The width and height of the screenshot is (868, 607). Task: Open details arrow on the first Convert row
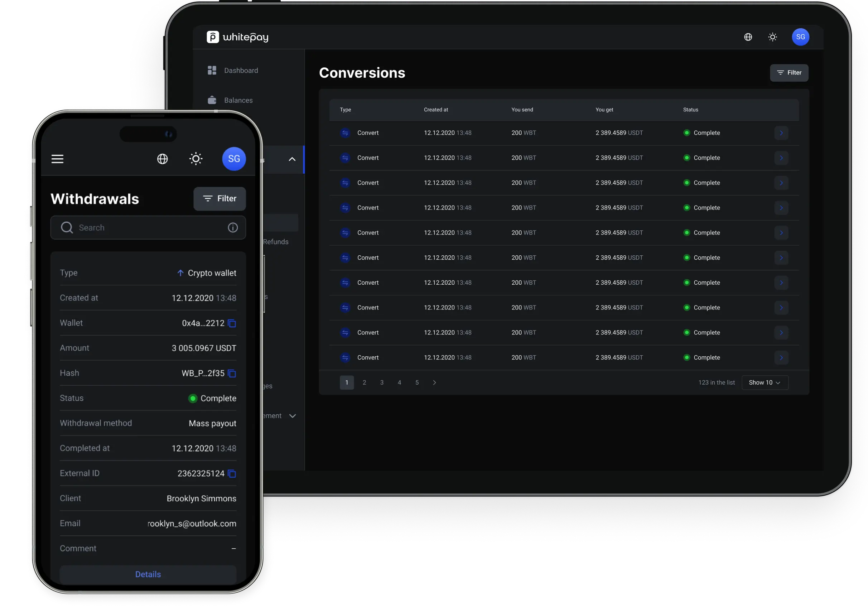(x=781, y=133)
